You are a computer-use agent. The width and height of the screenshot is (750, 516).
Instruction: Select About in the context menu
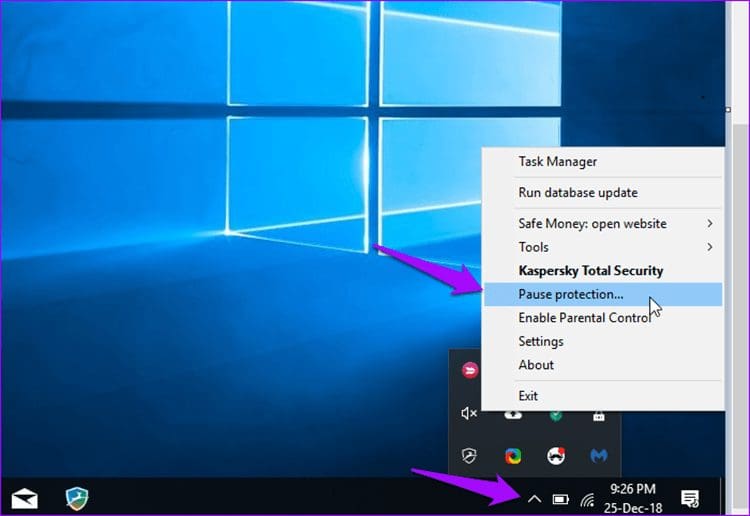(x=603, y=364)
